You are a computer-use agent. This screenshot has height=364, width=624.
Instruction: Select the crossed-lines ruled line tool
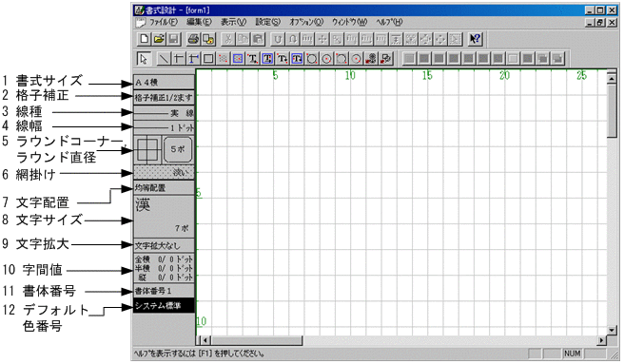click(178, 59)
